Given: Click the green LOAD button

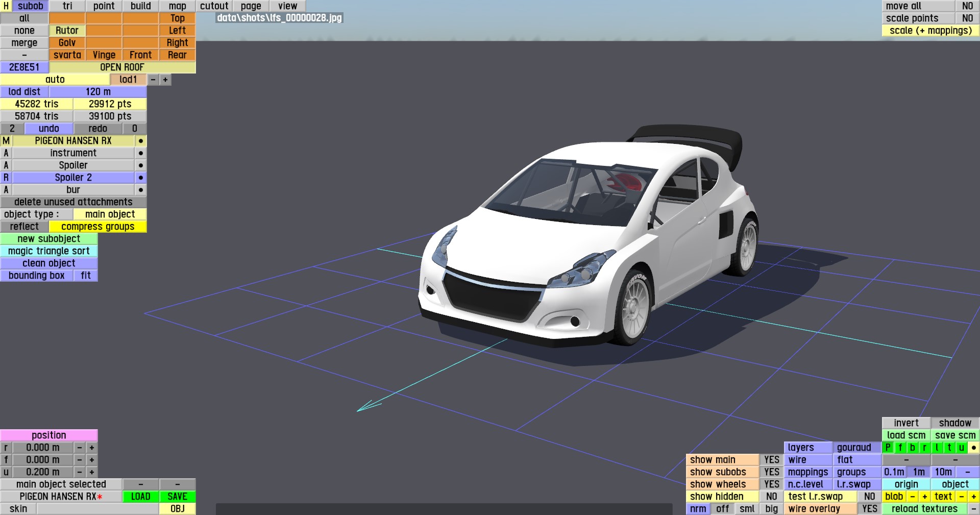Looking at the screenshot, I should pos(141,497).
